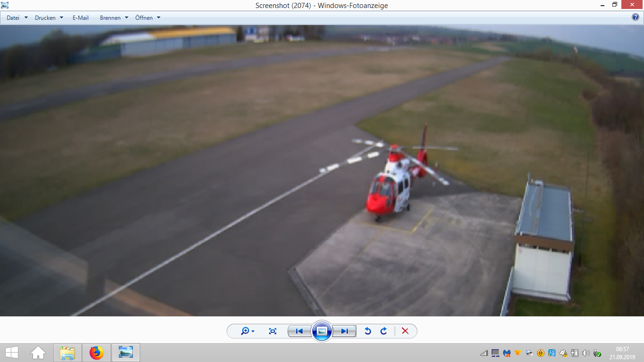Click the cloud warning tray icon
The image size is (644, 362).
(x=563, y=353)
